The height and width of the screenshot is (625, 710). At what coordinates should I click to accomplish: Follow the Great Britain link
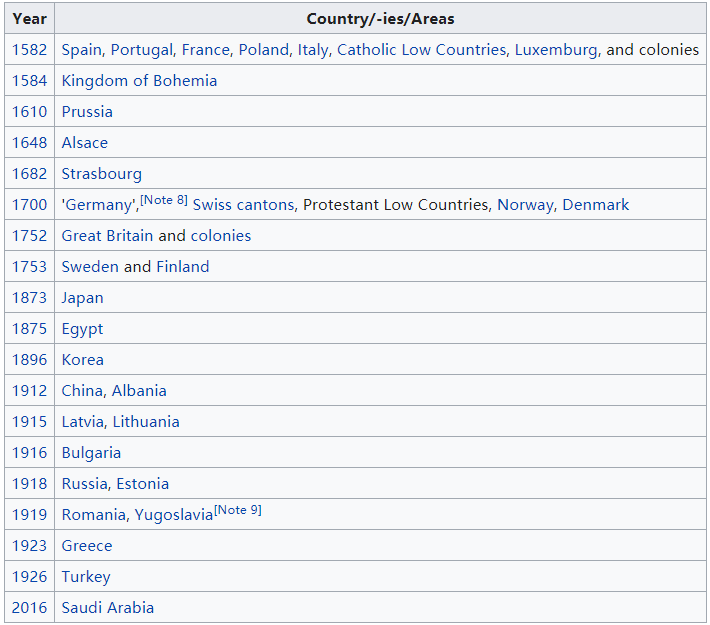(x=107, y=236)
